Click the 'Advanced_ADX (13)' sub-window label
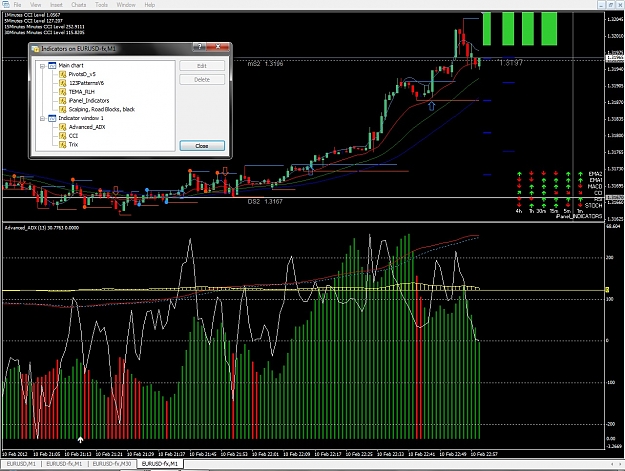The height and width of the screenshot is (471, 625). 41,228
